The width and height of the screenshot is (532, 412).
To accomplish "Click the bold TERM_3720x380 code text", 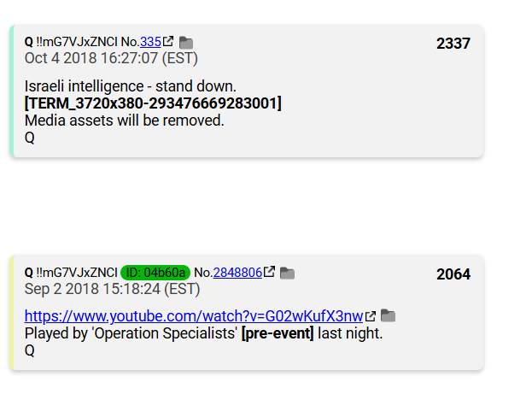I will tap(153, 103).
